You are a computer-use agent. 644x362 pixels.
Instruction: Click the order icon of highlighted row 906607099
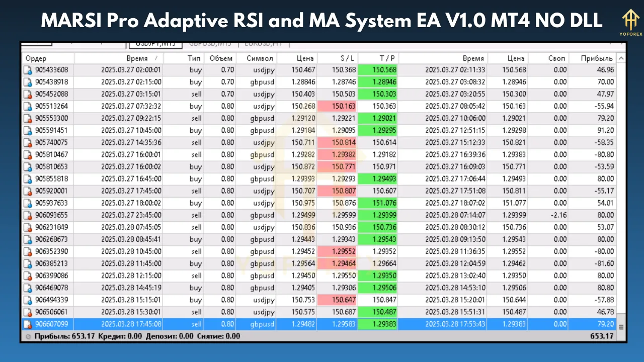[x=29, y=324]
